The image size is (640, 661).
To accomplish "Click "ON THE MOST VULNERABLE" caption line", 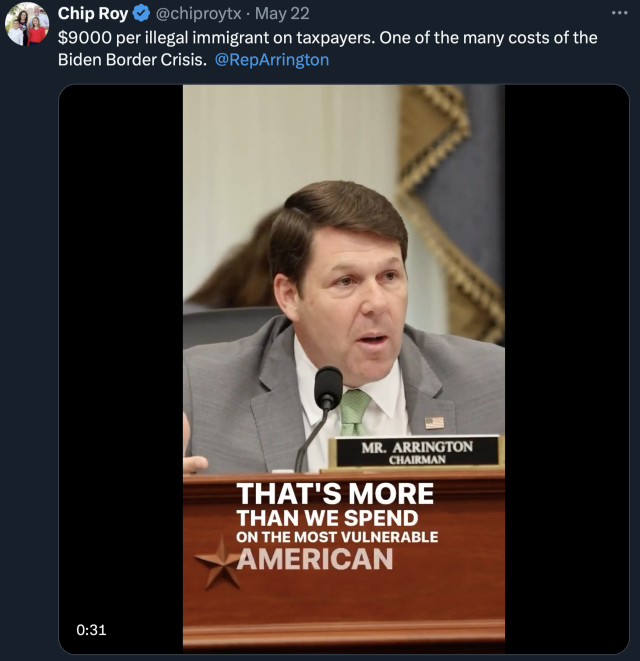I will pos(337,537).
